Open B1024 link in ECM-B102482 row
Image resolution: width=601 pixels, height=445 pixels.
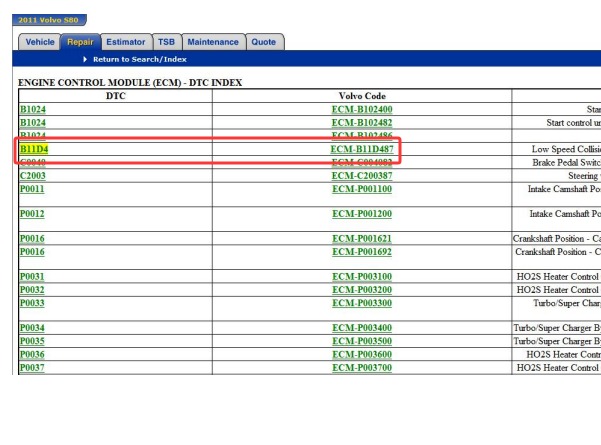click(33, 123)
